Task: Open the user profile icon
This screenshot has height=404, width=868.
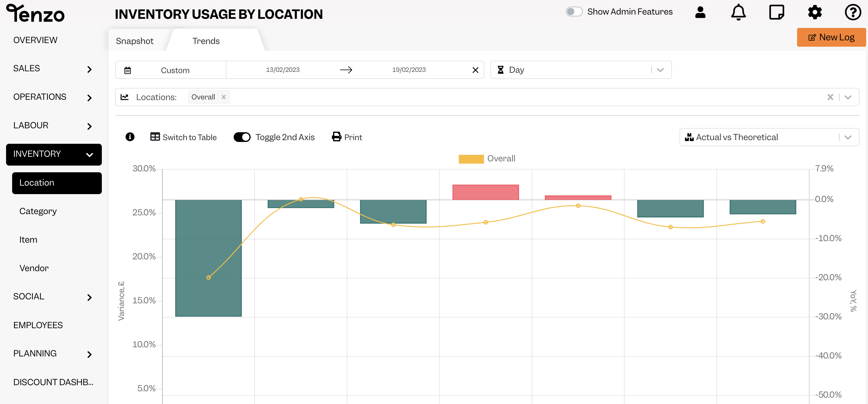Action: coord(700,12)
